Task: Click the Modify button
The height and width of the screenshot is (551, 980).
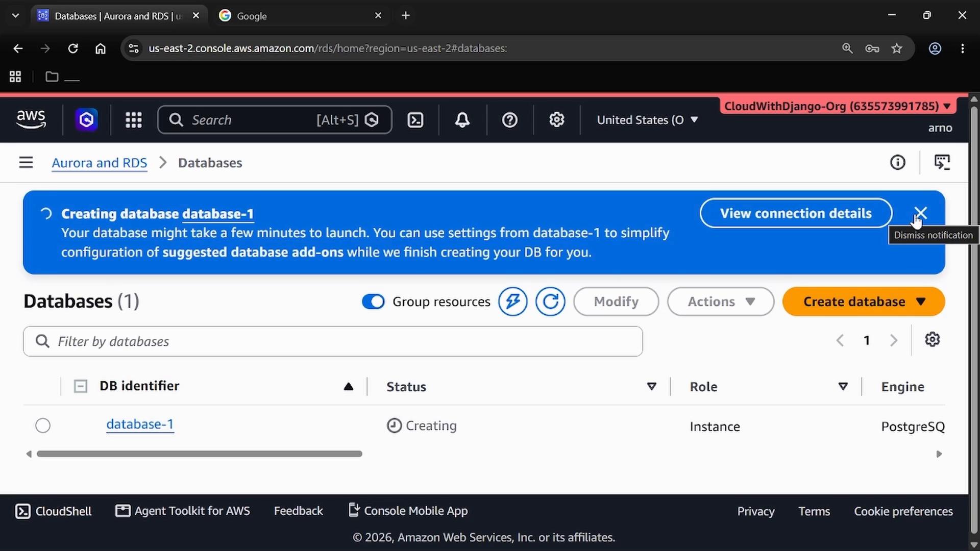Action: pyautogui.click(x=616, y=302)
